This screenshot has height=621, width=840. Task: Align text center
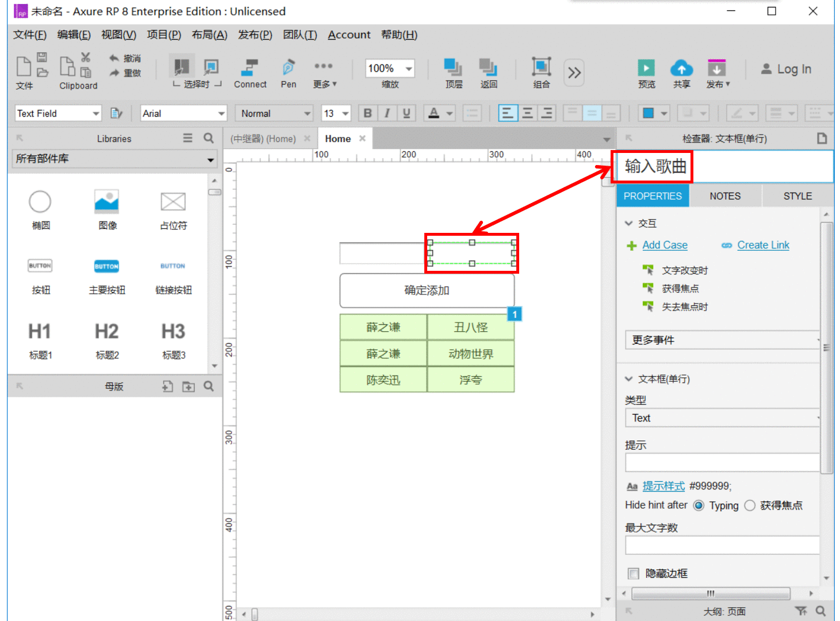click(527, 113)
